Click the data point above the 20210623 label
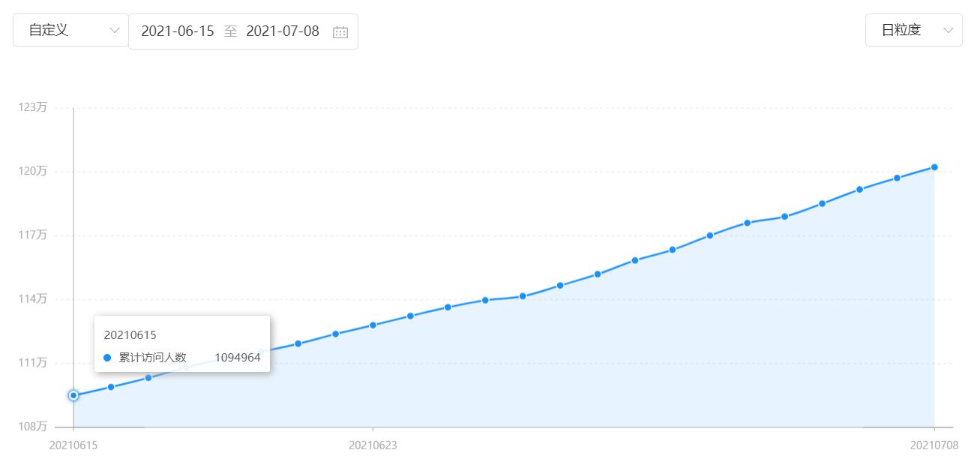The height and width of the screenshot is (471, 980). coord(373,325)
